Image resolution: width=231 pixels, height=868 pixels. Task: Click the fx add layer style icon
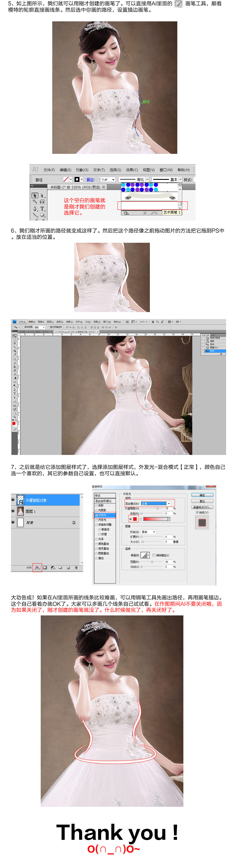(37, 568)
